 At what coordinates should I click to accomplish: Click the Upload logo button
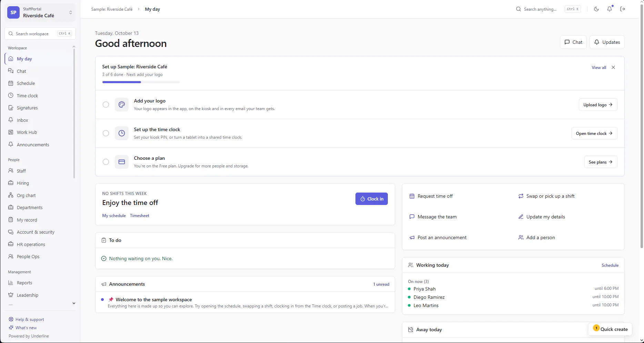point(598,105)
